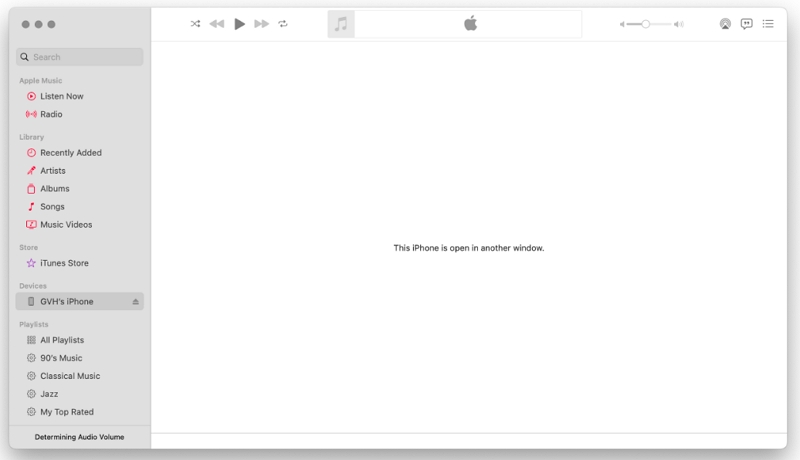This screenshot has width=800, height=460.
Task: Click the All Playlists grid icon
Action: [31, 340]
